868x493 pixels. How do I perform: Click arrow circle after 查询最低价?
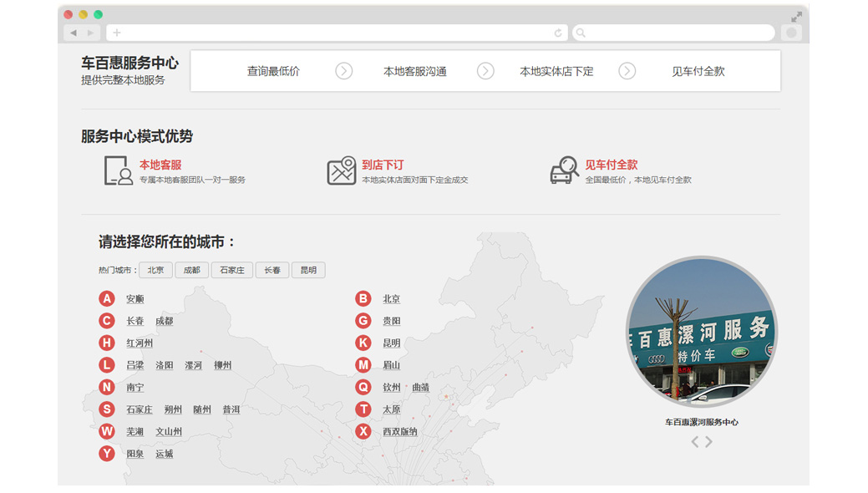(343, 71)
